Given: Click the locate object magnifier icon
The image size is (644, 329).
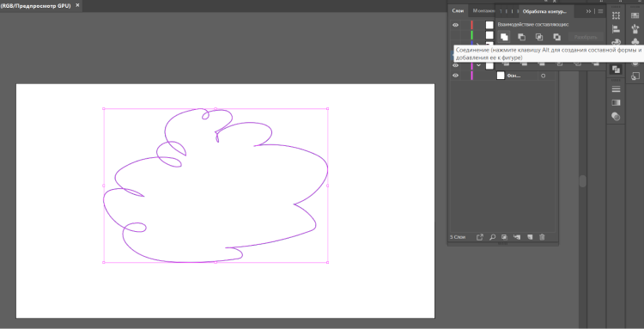Looking at the screenshot, I should pos(493,237).
